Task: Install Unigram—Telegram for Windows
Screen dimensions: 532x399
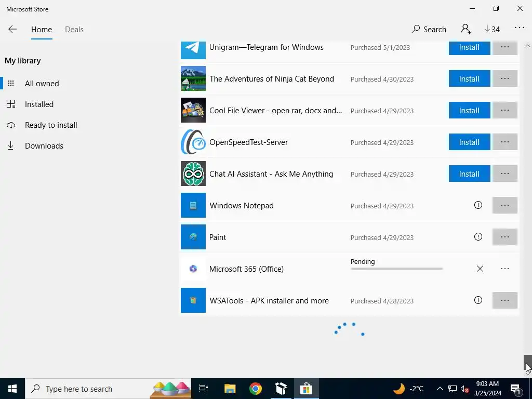Action: point(469,48)
